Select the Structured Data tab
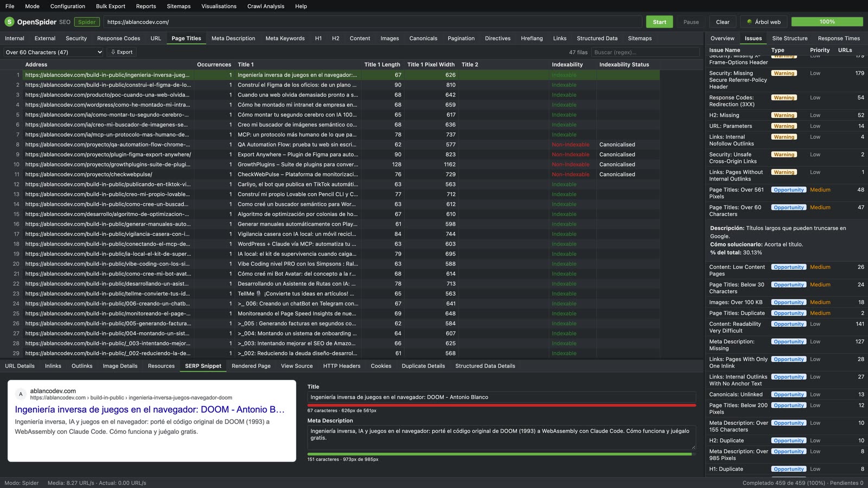 point(597,38)
